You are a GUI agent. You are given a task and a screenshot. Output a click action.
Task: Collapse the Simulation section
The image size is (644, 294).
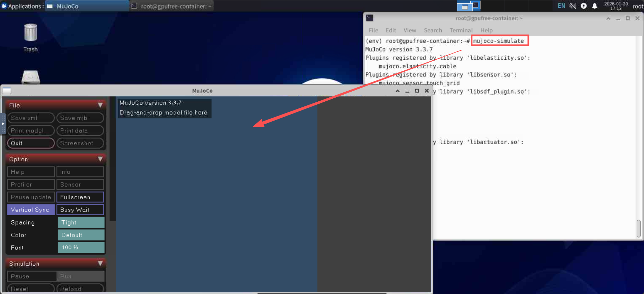click(x=100, y=264)
